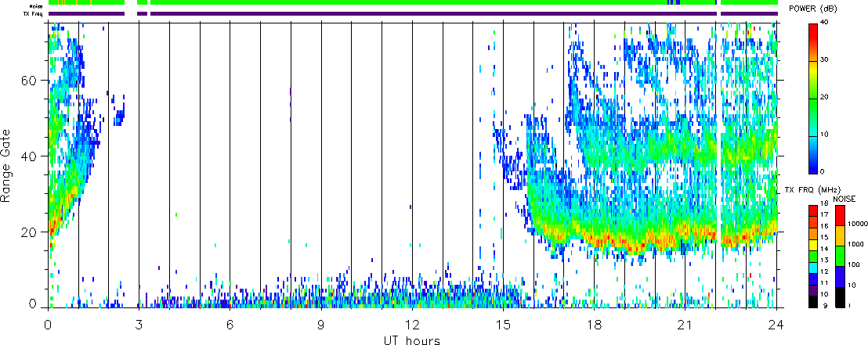Click the "UT hours" x-axis title

(412, 340)
